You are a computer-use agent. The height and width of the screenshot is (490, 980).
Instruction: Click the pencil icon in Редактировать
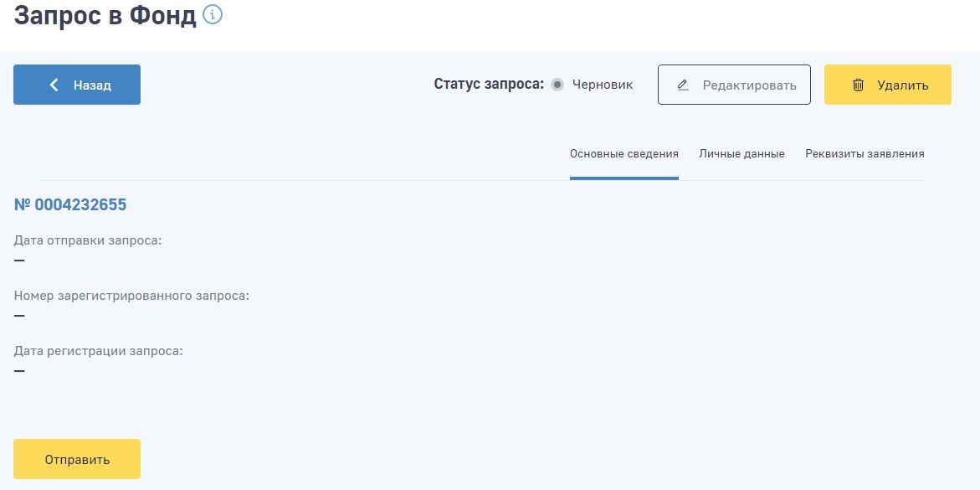click(x=683, y=85)
